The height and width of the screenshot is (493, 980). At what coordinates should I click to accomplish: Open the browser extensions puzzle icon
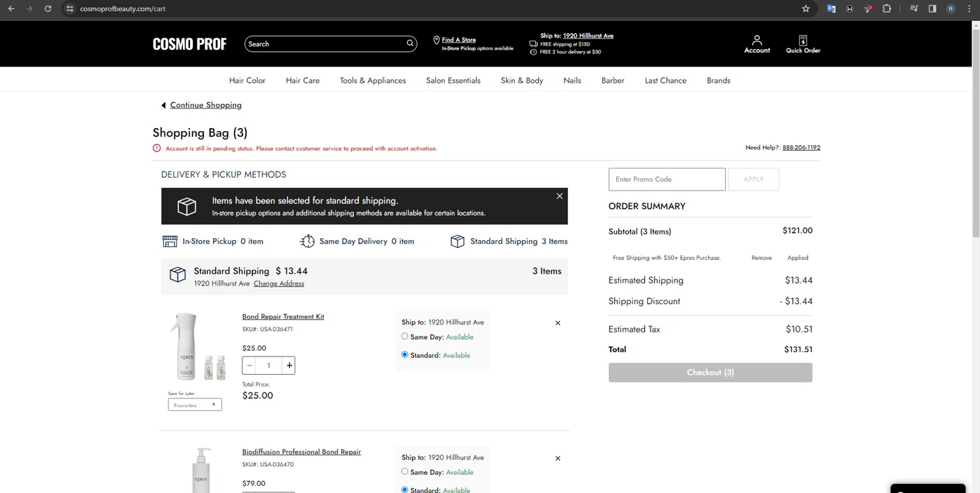click(887, 8)
